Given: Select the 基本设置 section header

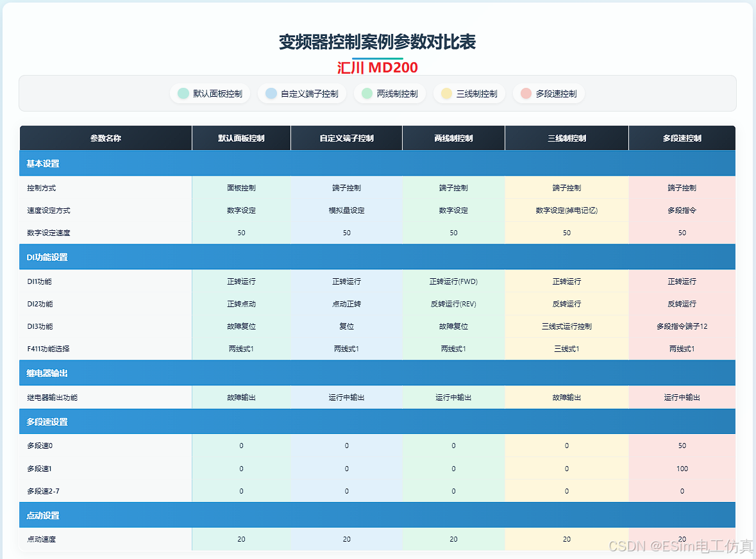Looking at the screenshot, I should tap(378, 163).
